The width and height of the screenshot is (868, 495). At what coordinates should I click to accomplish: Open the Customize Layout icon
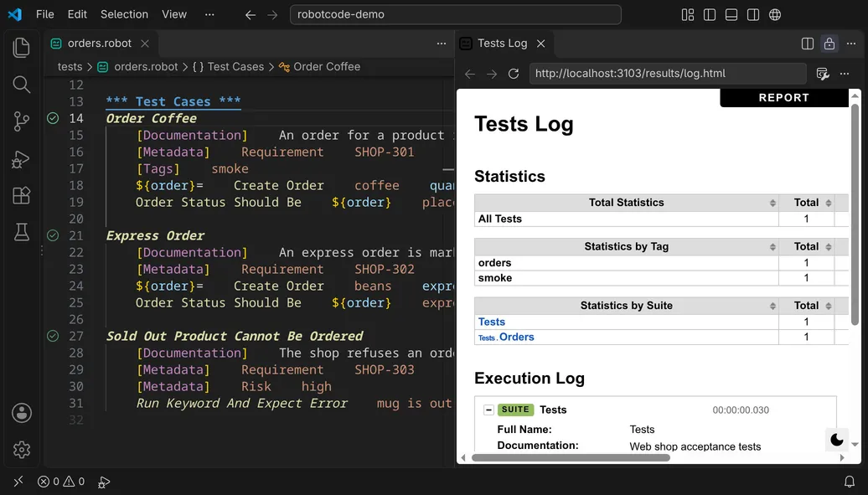tap(688, 15)
